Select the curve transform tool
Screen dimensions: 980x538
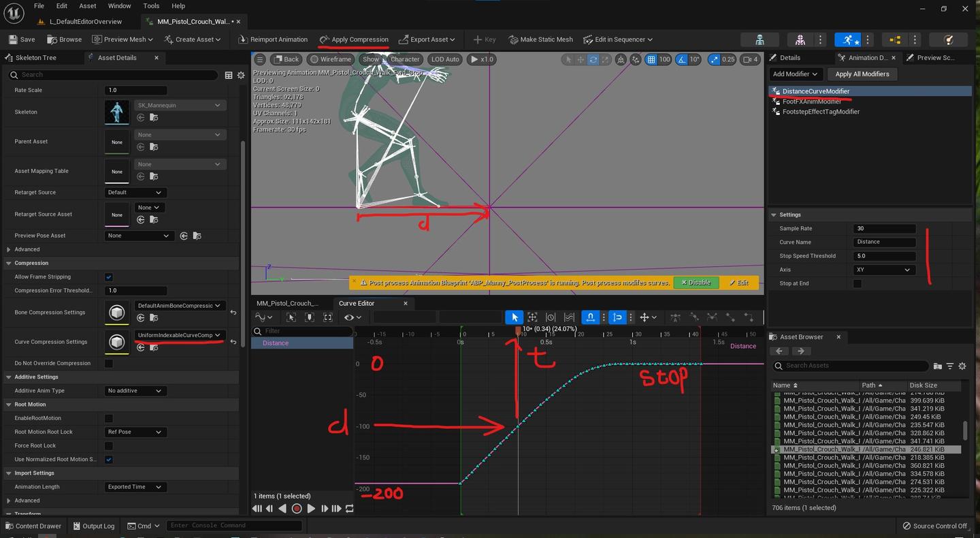[532, 317]
